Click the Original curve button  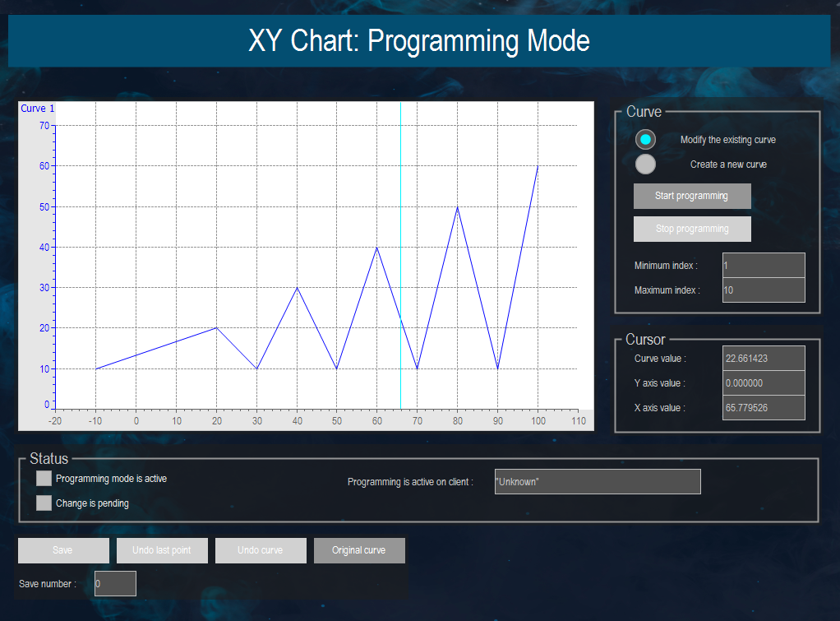click(x=359, y=550)
